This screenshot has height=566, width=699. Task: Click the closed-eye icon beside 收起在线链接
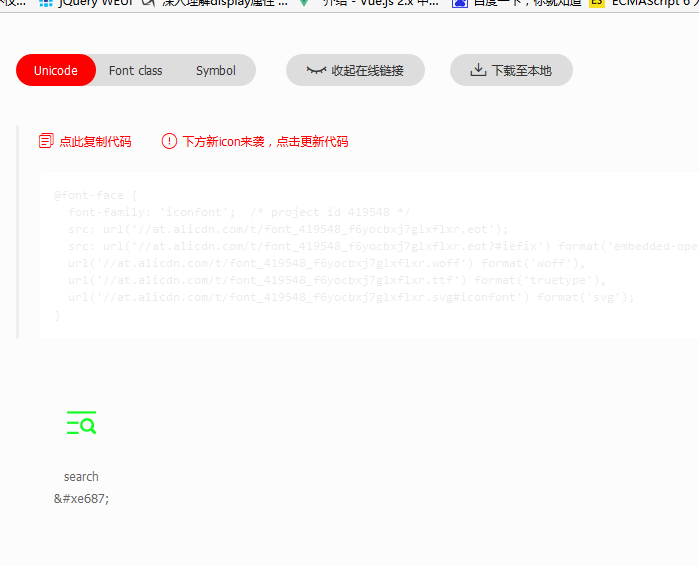(317, 70)
